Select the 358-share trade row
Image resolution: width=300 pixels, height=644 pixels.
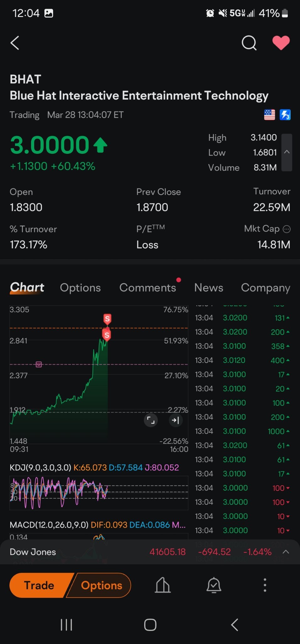[x=243, y=346]
